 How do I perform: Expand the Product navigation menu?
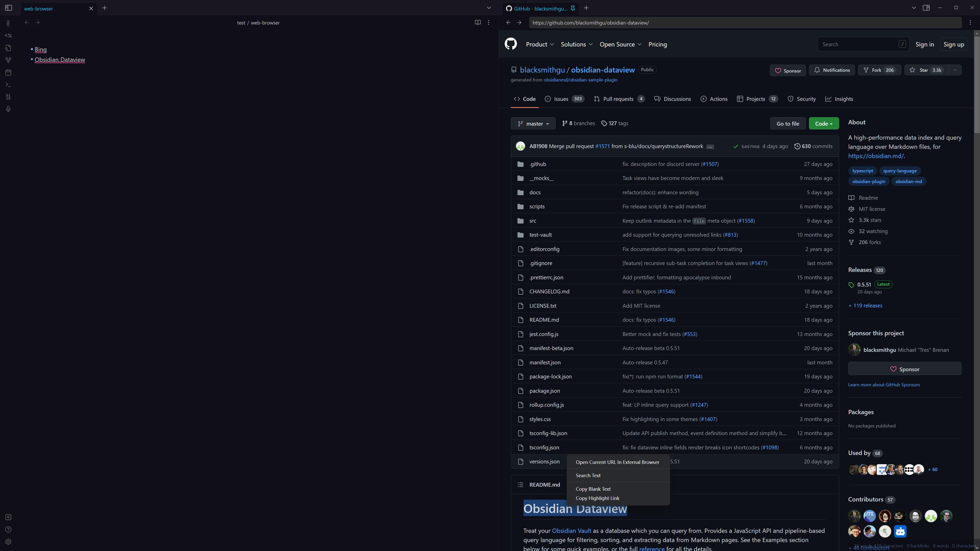(539, 44)
